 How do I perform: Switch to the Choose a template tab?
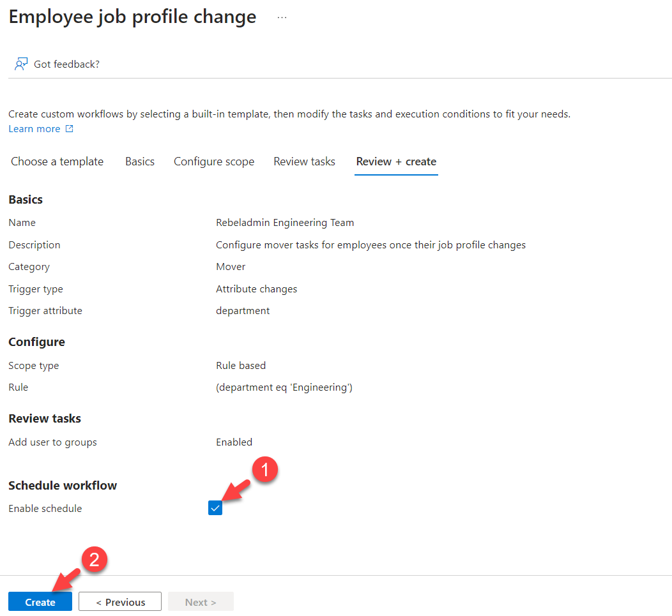tap(56, 162)
